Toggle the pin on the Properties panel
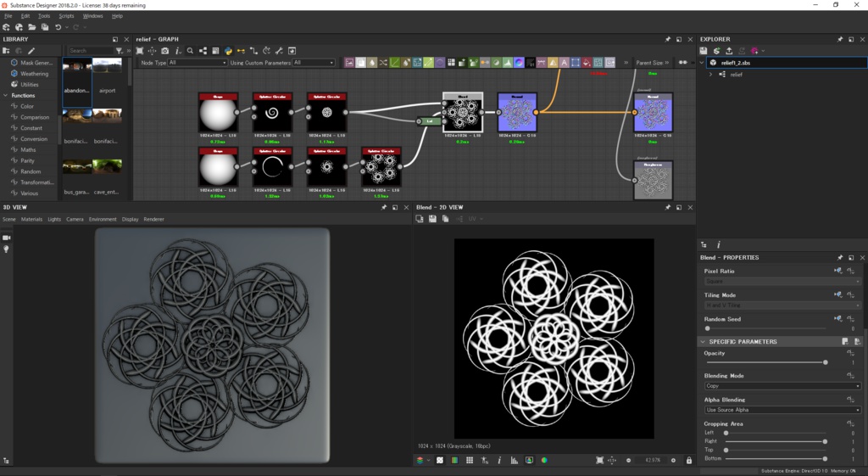Viewport: 868px width, 476px height. point(840,258)
